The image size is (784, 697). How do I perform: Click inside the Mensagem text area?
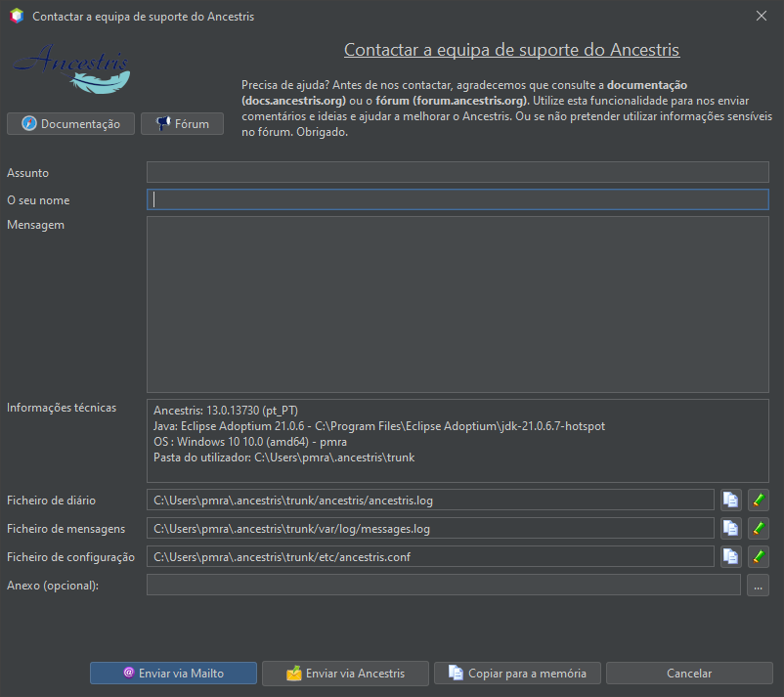pos(457,304)
